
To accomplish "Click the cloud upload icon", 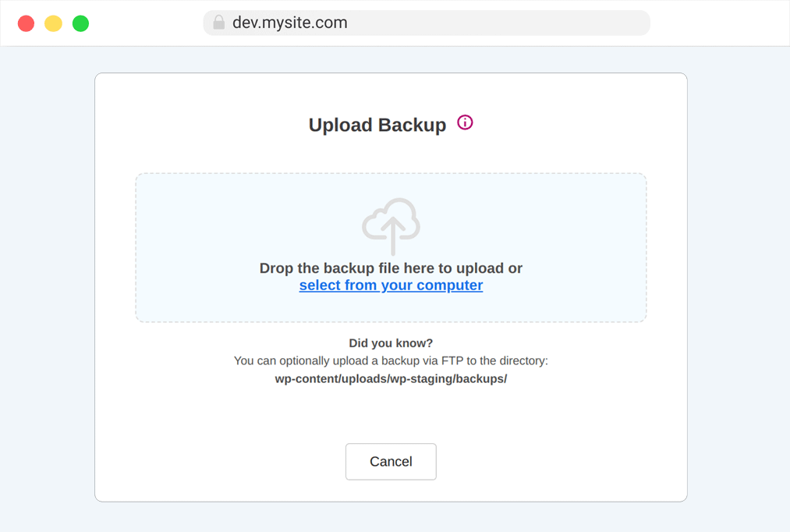I will point(391,226).
